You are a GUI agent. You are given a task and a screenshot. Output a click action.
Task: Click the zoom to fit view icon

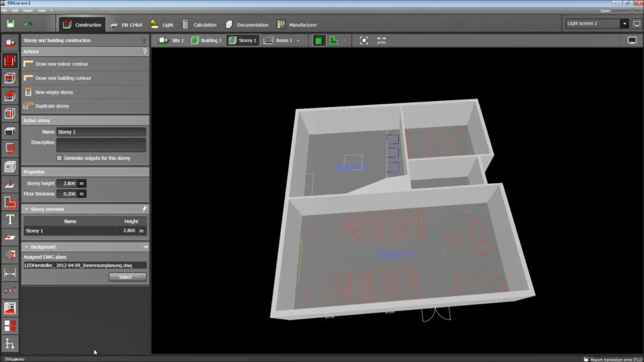click(x=364, y=41)
